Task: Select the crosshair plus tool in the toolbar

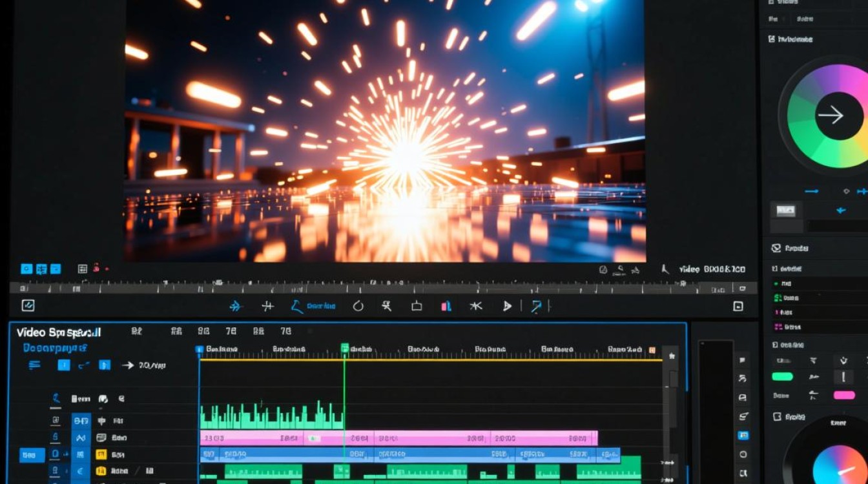Action: [x=267, y=307]
